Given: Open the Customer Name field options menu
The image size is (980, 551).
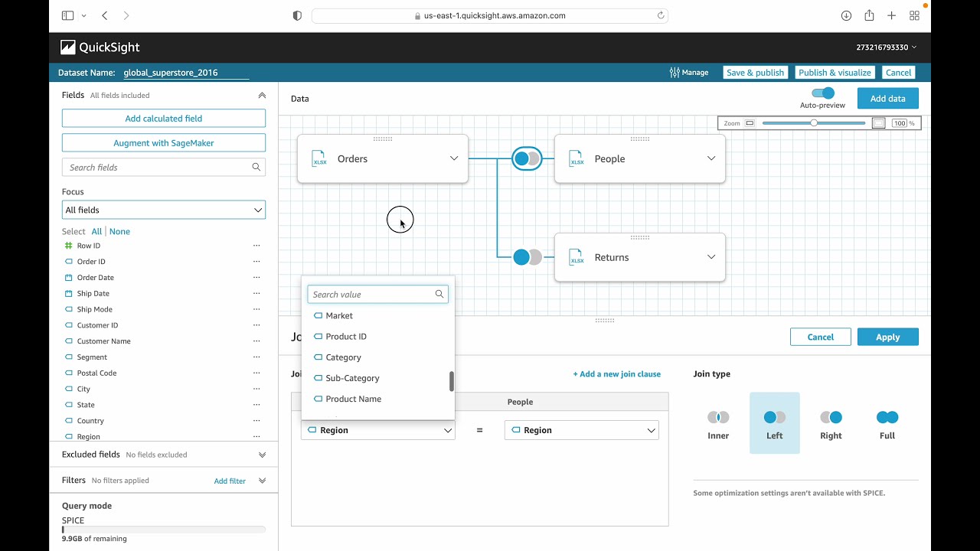Looking at the screenshot, I should (x=256, y=341).
